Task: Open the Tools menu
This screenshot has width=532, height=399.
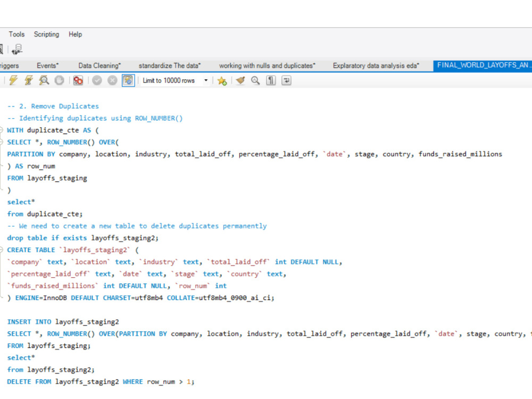Action: pyautogui.click(x=16, y=34)
